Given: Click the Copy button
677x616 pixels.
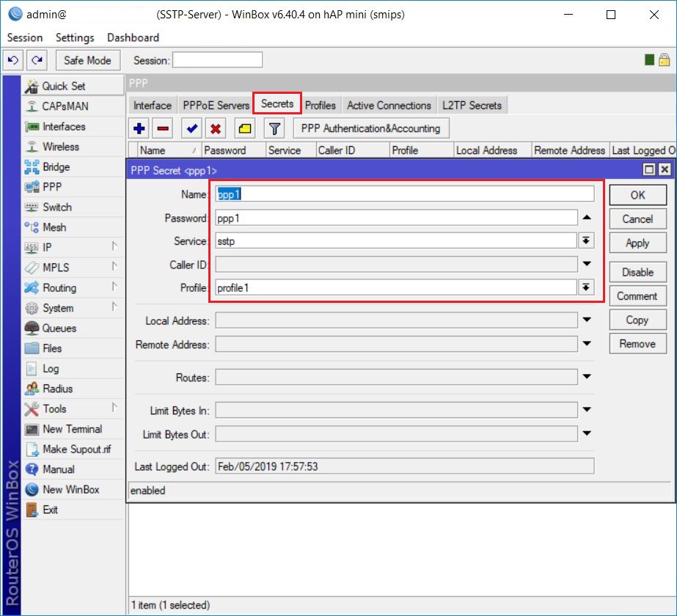Looking at the screenshot, I should [637, 320].
